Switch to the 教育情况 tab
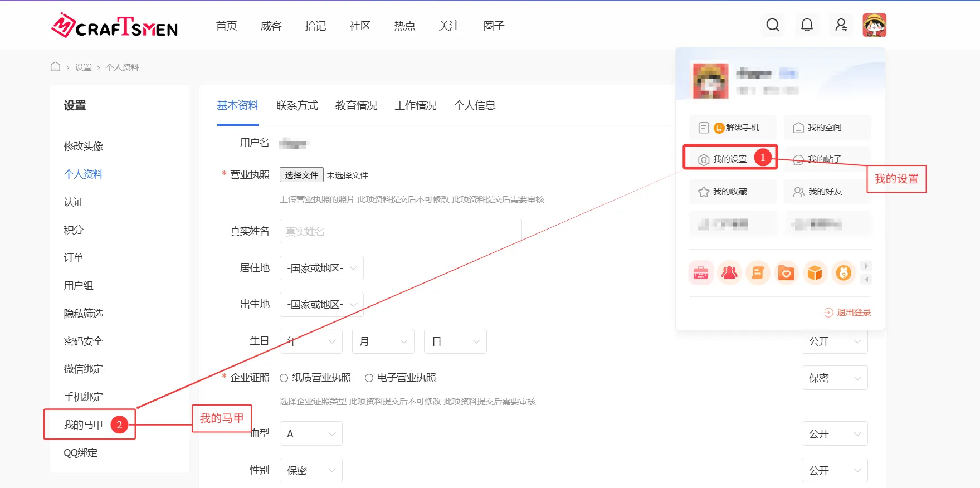 356,105
